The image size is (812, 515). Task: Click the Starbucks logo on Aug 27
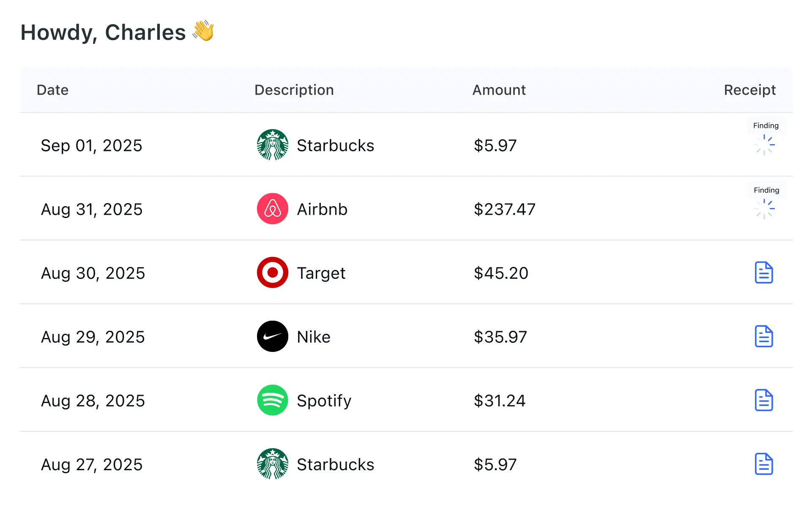pyautogui.click(x=273, y=464)
